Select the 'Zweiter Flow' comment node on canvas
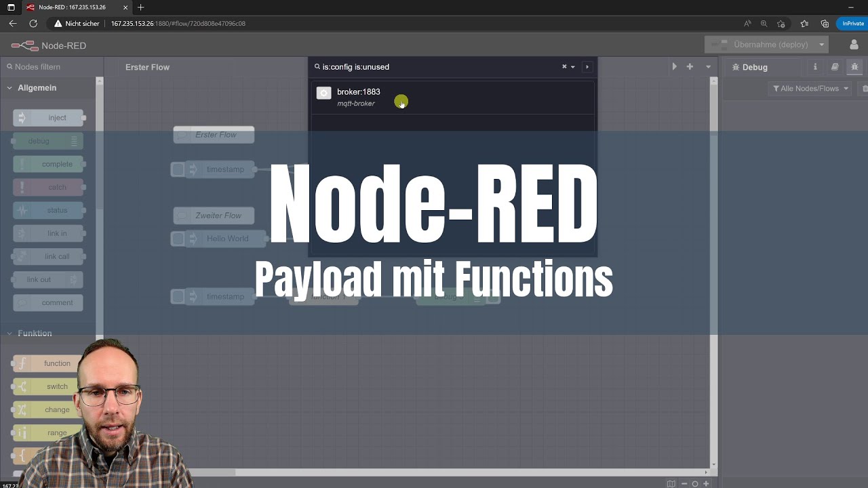Viewport: 868px width, 488px height. pyautogui.click(x=214, y=216)
